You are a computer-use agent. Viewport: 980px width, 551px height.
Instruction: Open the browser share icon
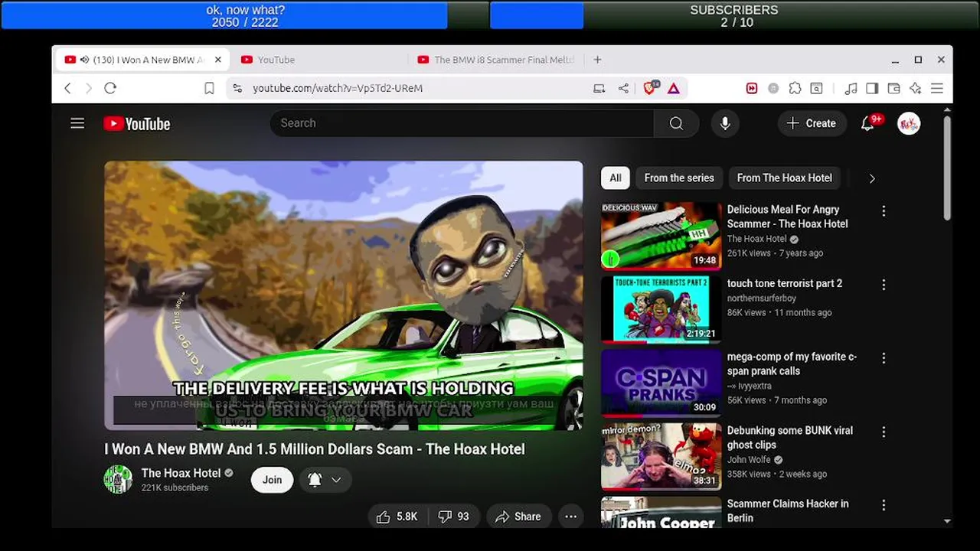[x=623, y=88]
